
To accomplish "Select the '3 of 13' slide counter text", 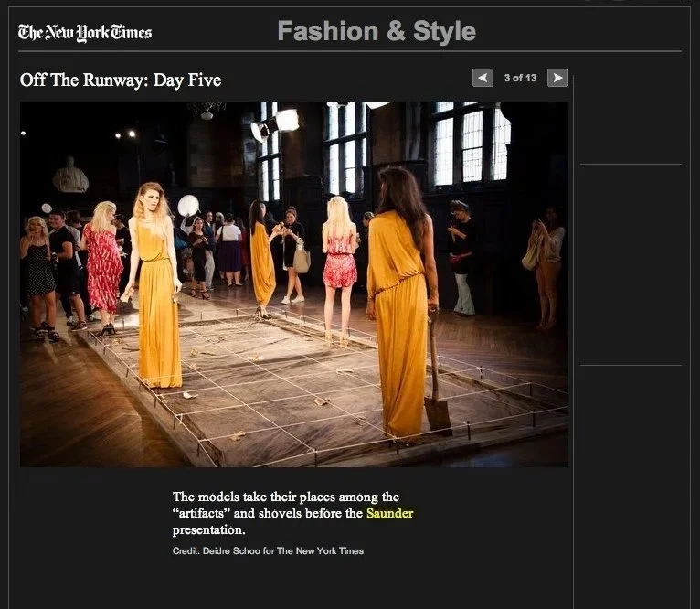I will (x=520, y=78).
